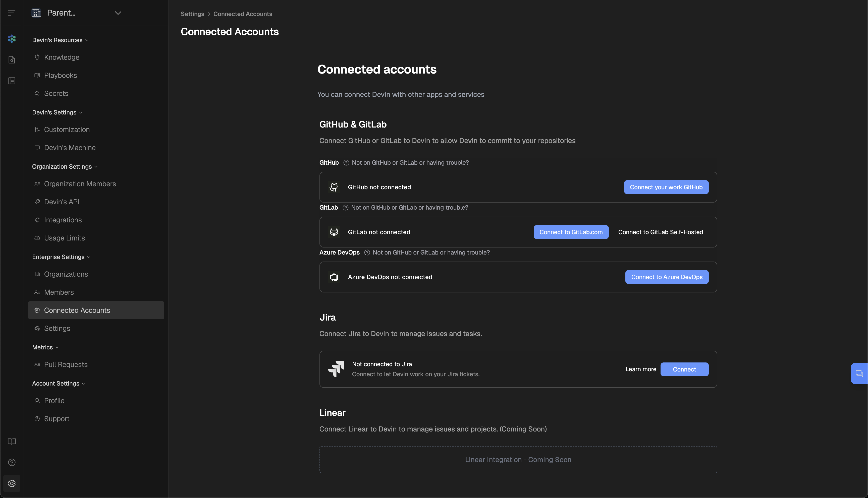Click the GitHub help question mark icon
This screenshot has height=498, width=868.
click(x=346, y=163)
